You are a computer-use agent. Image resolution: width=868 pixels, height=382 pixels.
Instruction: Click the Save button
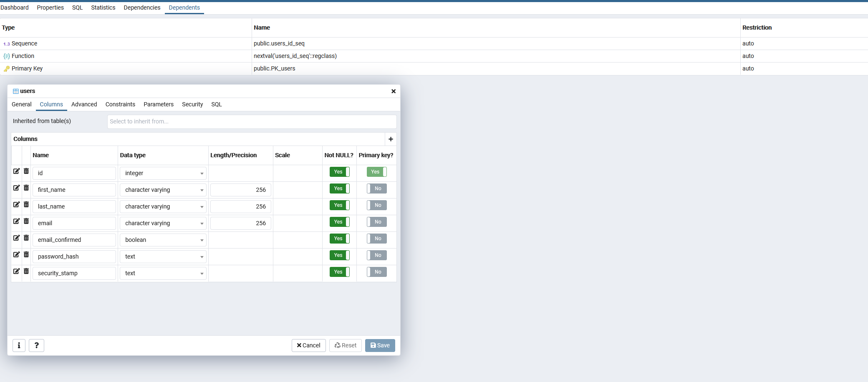380,345
